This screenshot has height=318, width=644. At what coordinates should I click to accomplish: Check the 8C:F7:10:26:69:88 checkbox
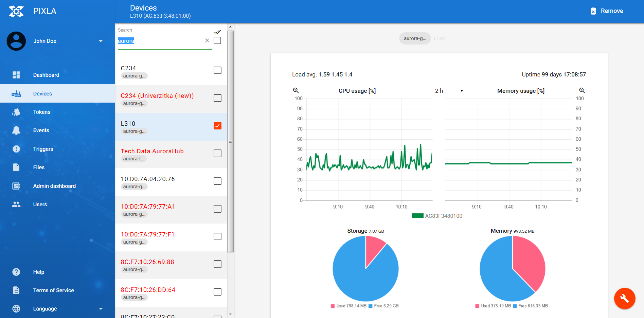click(x=217, y=264)
